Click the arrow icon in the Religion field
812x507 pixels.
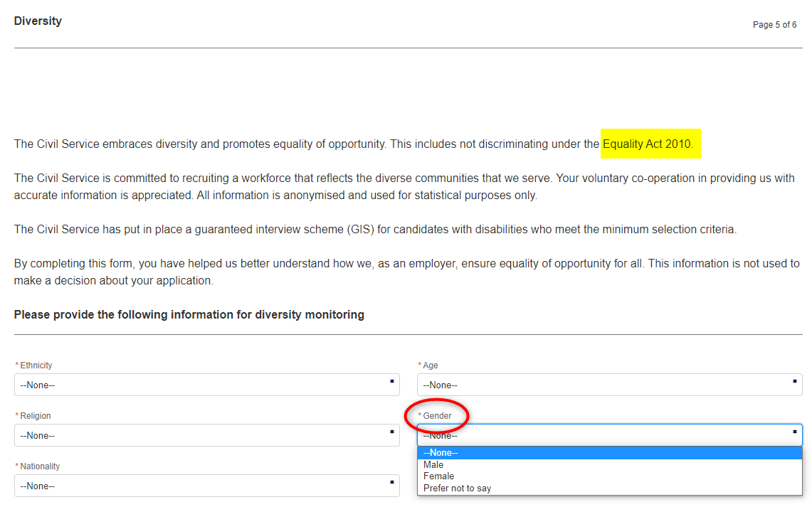pos(392,432)
